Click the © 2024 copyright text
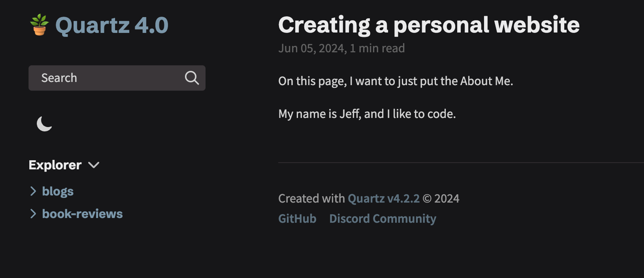 click(441, 198)
